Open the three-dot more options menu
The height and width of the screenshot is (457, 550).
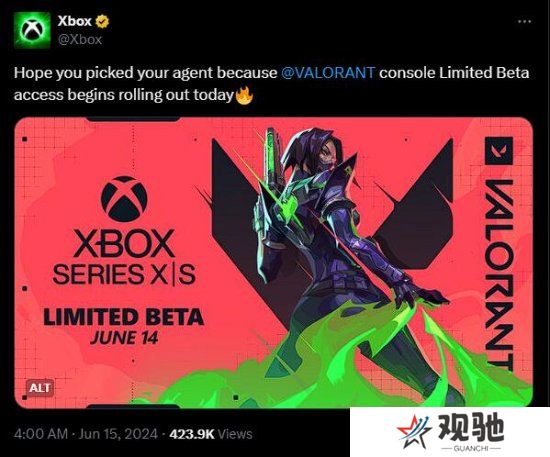[524, 22]
